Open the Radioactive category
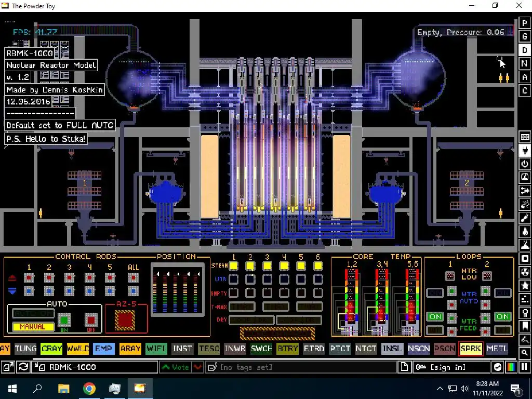This screenshot has height=399, width=532. click(x=525, y=272)
